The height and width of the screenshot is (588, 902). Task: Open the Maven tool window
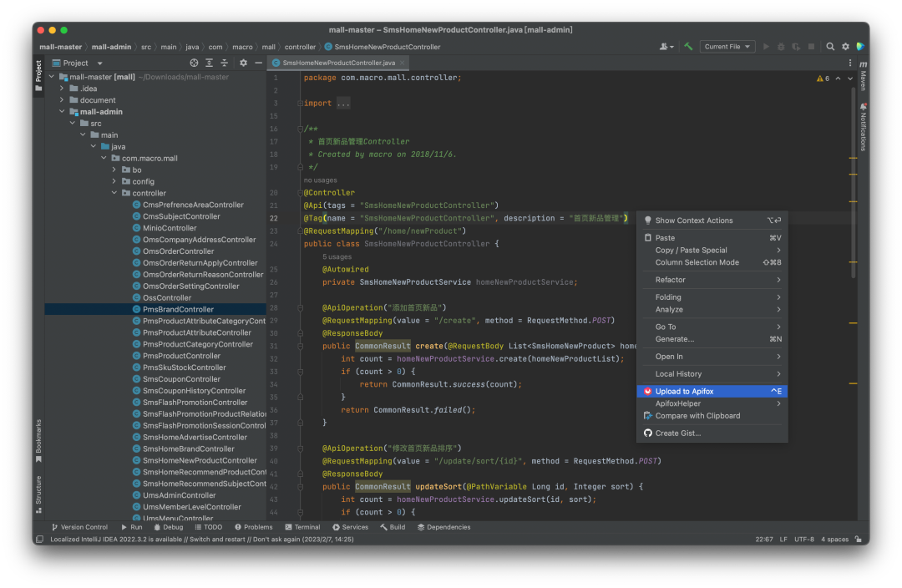pos(863,77)
